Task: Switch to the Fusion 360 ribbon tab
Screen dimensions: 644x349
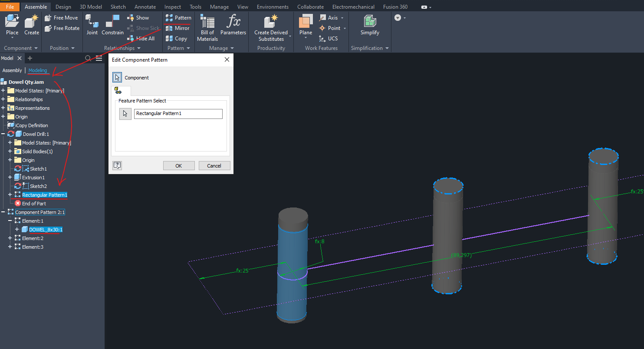Action: click(395, 7)
